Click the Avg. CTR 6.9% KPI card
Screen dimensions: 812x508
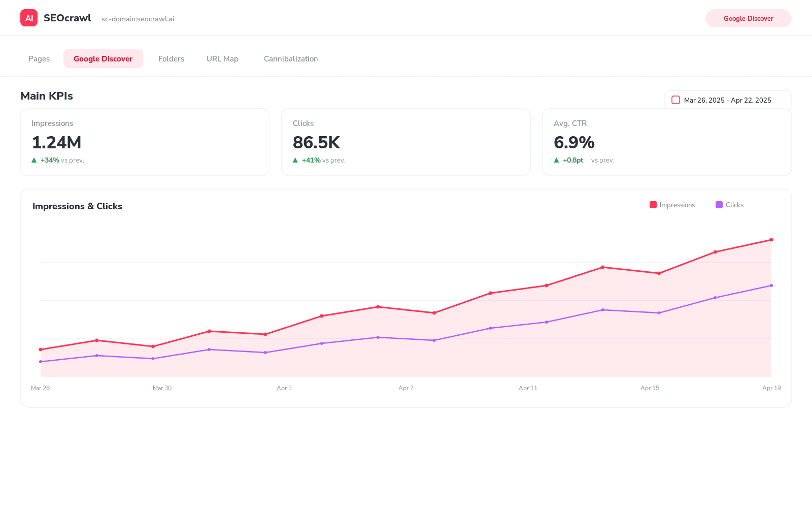coord(667,142)
